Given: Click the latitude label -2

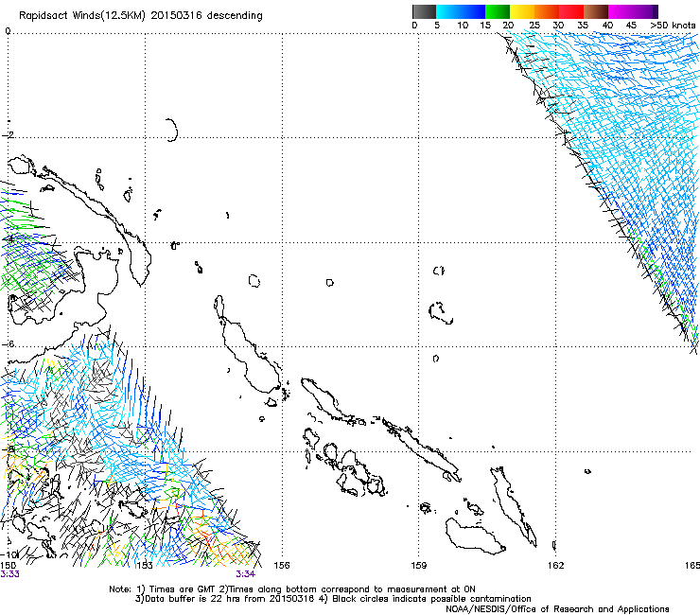Looking at the screenshot, I should click(8, 135).
